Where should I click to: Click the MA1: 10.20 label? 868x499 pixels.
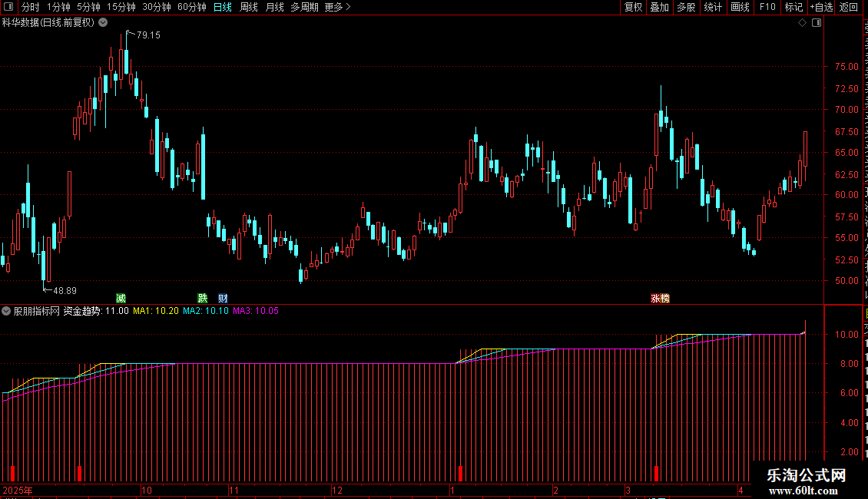[156, 311]
